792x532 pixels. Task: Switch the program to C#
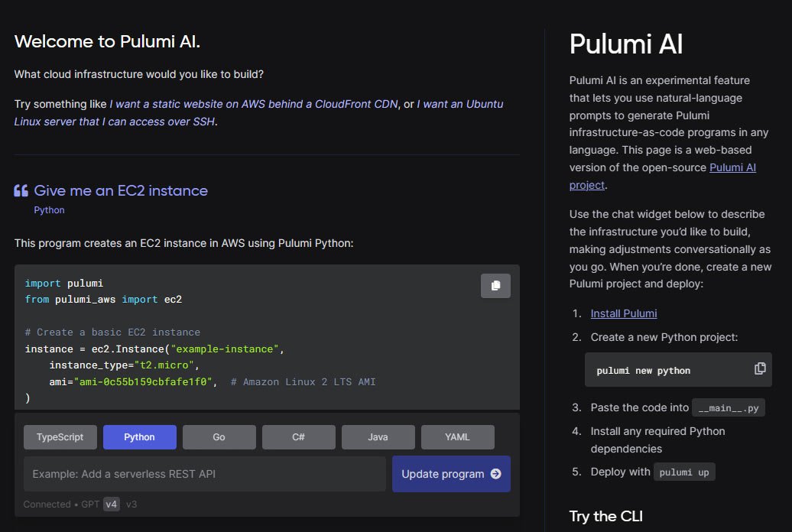click(x=298, y=436)
